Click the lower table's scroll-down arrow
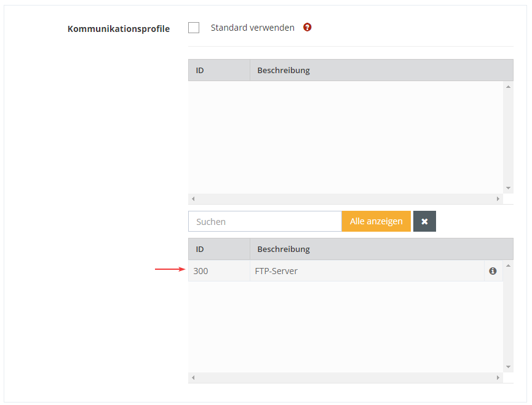 pos(508,367)
